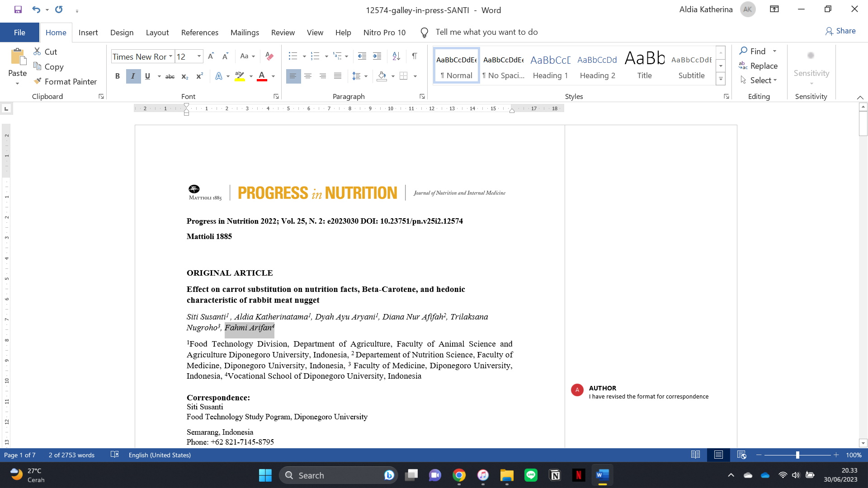868x488 pixels.
Task: Turn off Italic formatting
Action: (133, 76)
